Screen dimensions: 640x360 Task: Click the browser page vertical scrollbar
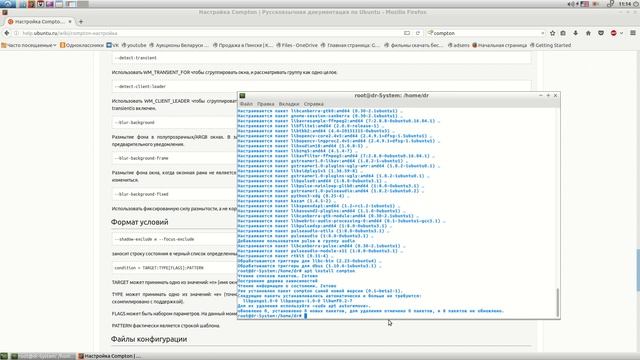tap(637, 269)
